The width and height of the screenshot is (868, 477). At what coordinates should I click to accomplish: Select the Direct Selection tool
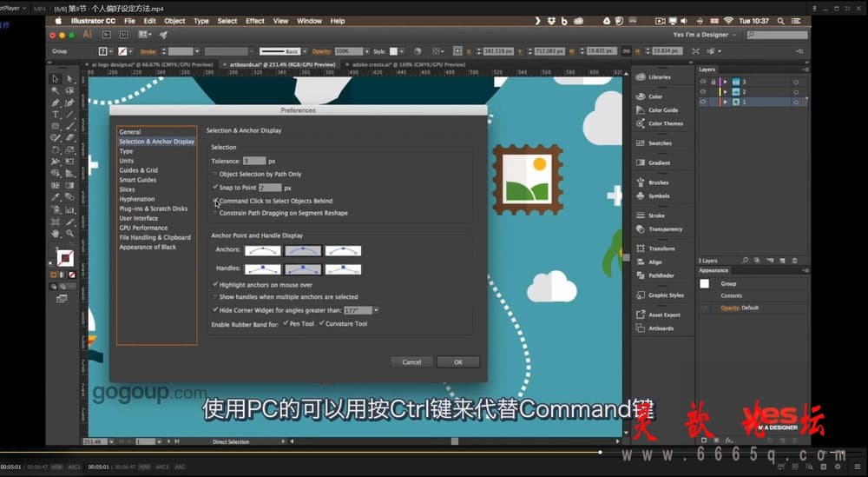tap(69, 79)
